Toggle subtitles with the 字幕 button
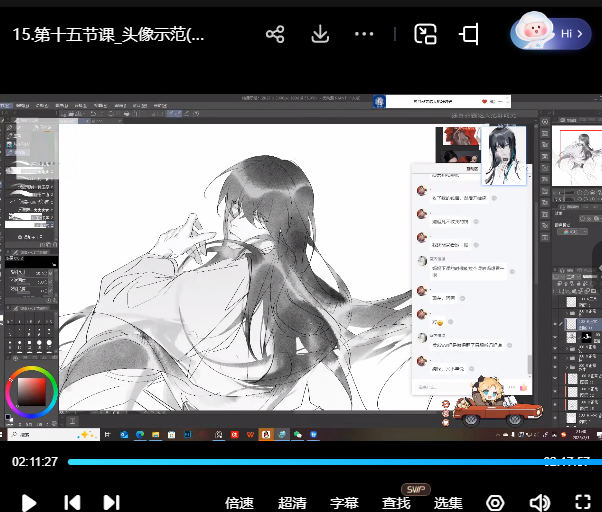Viewport: 602px width, 512px height. [344, 503]
